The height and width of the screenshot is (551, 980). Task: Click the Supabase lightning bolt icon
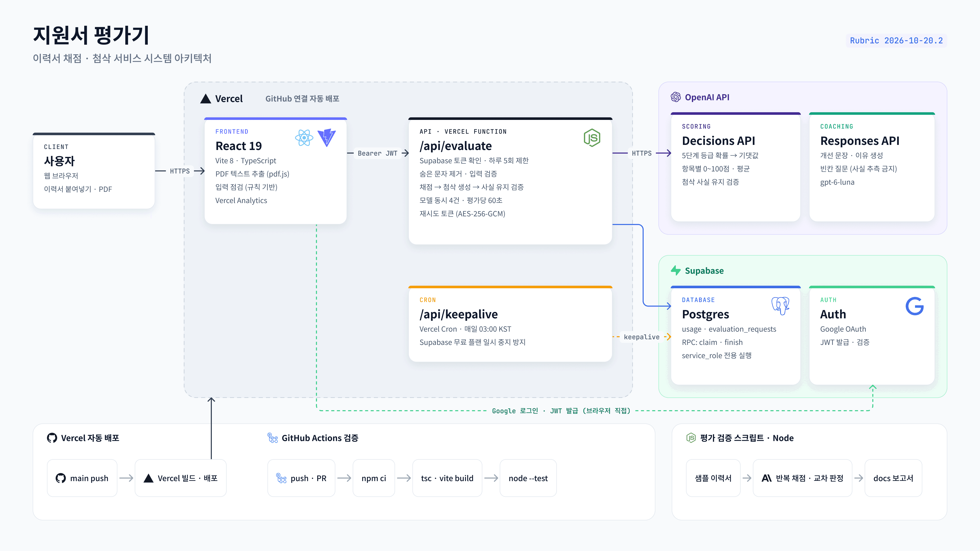click(676, 271)
